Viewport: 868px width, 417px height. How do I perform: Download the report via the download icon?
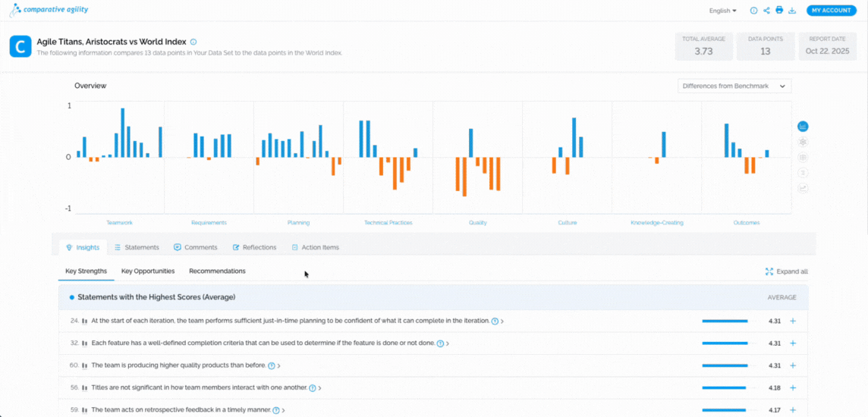pyautogui.click(x=792, y=11)
